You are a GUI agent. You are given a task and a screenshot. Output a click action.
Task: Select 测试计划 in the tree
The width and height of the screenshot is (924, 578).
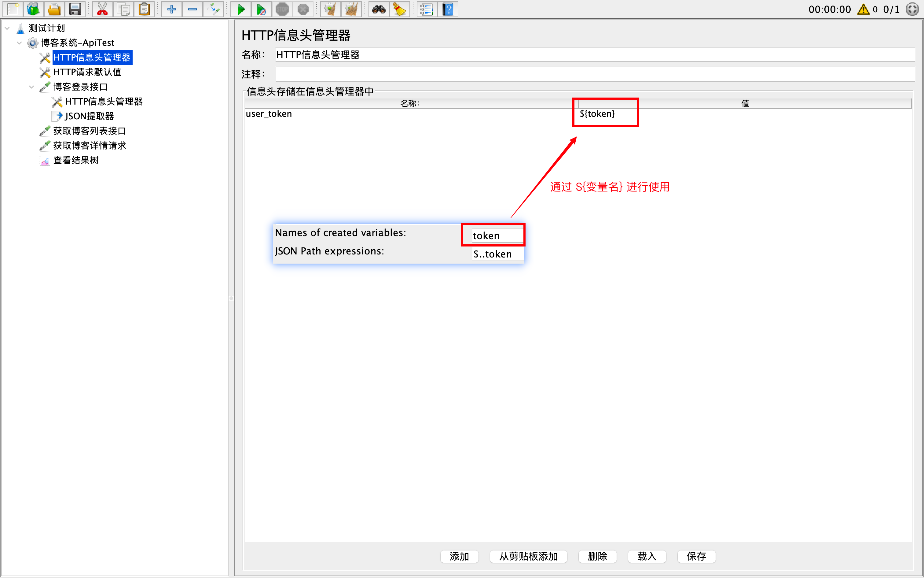pyautogui.click(x=46, y=28)
